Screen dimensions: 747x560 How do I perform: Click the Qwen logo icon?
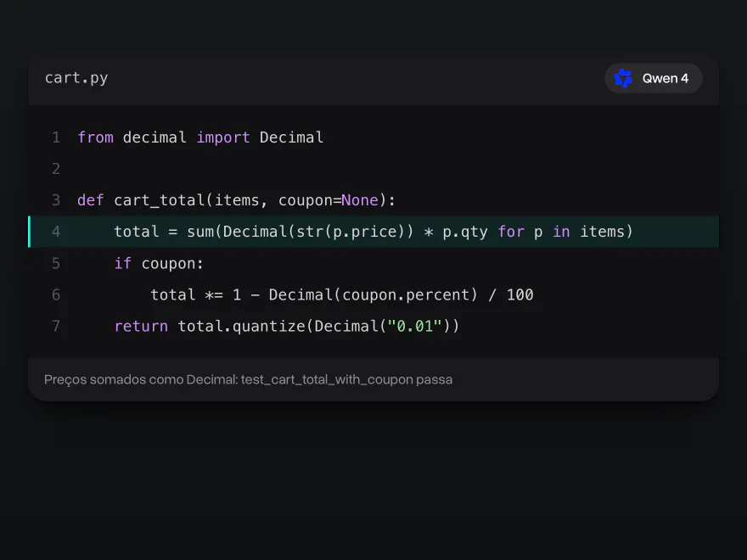623,79
